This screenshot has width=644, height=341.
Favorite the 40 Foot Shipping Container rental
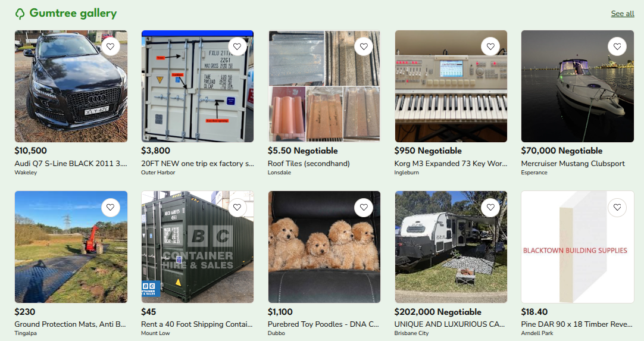click(237, 208)
